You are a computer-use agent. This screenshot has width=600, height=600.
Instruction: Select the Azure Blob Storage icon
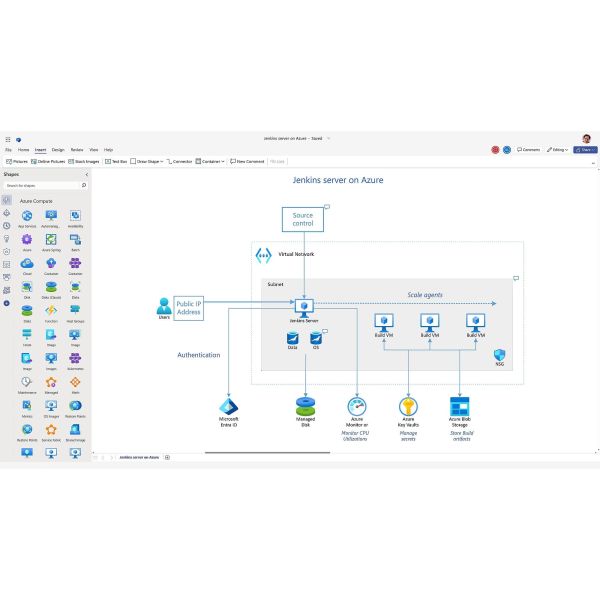[x=460, y=407]
